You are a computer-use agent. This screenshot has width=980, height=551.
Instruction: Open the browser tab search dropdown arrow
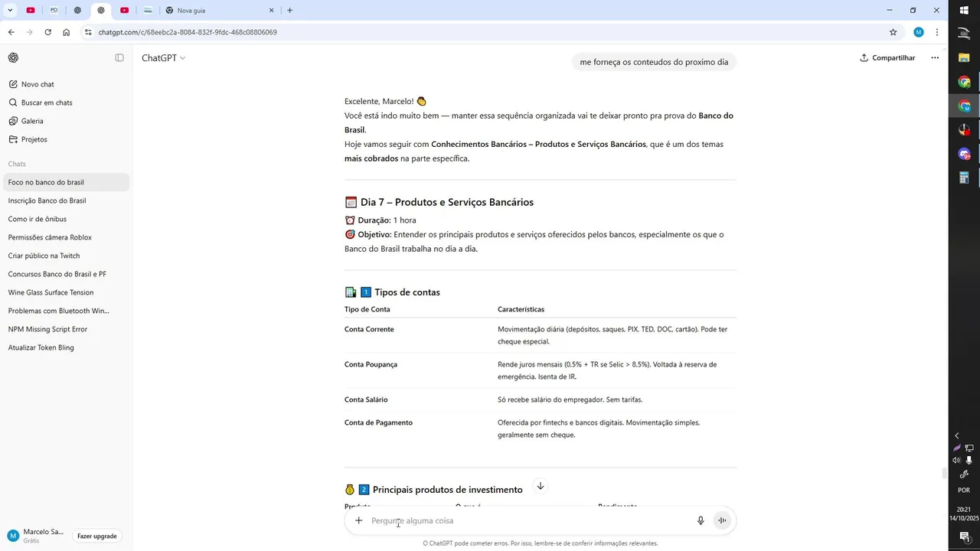pyautogui.click(x=10, y=10)
